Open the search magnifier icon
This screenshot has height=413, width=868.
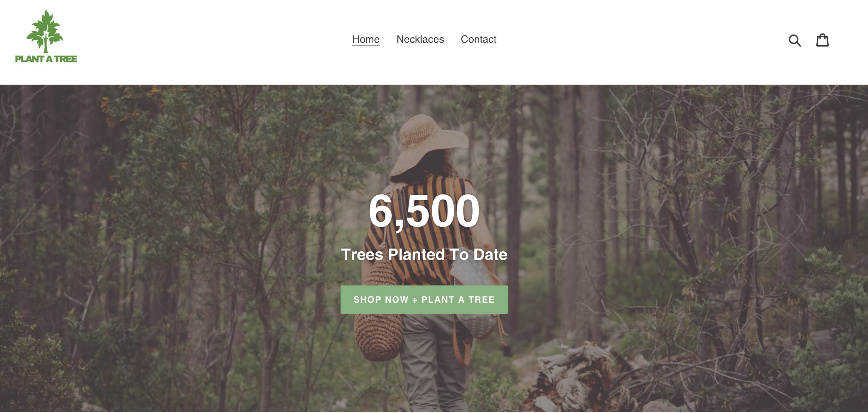tap(795, 40)
